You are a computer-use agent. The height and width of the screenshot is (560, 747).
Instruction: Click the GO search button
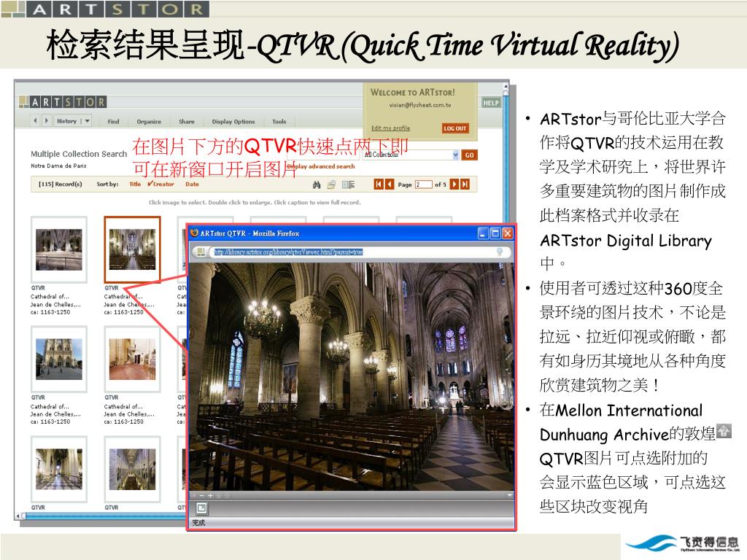tap(469, 155)
